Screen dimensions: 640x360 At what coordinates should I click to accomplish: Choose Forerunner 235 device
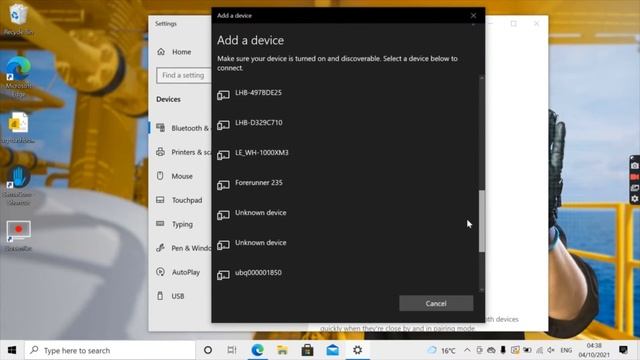tap(347, 184)
